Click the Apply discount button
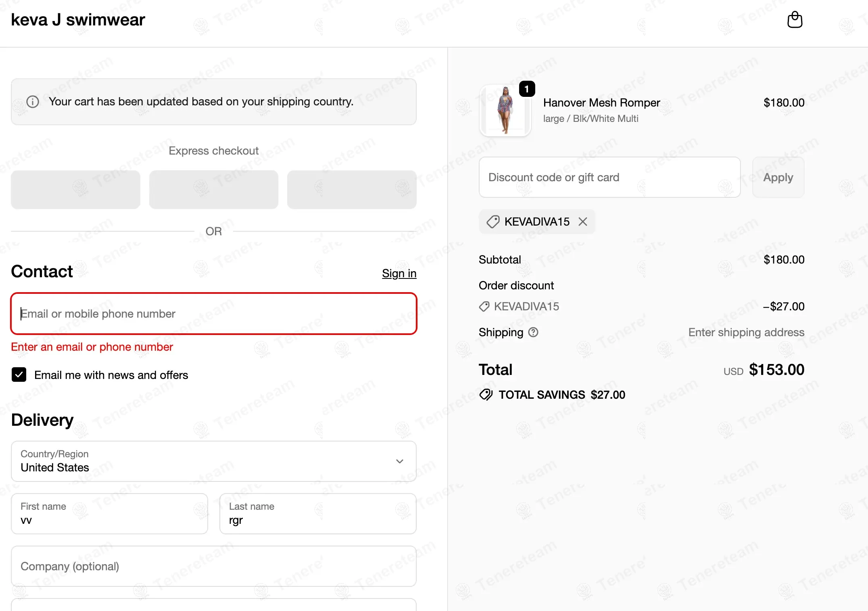 tap(778, 177)
